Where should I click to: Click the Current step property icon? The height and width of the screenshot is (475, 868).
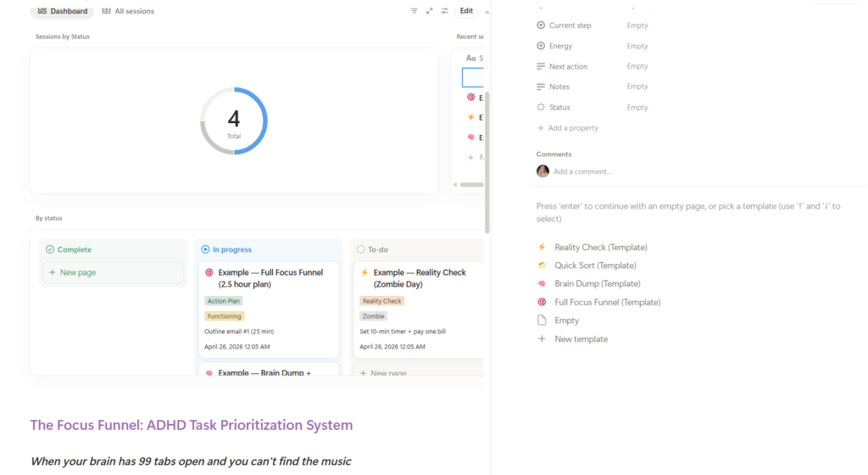click(541, 25)
